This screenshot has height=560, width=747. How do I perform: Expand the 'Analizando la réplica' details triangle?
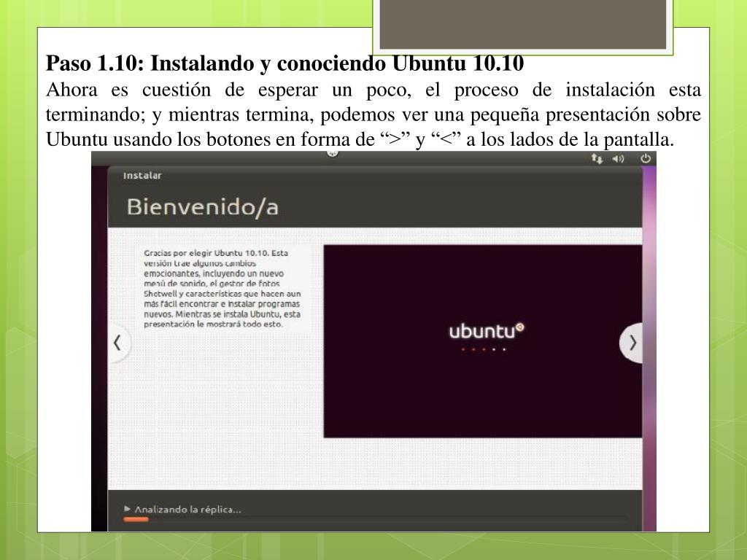pos(127,508)
